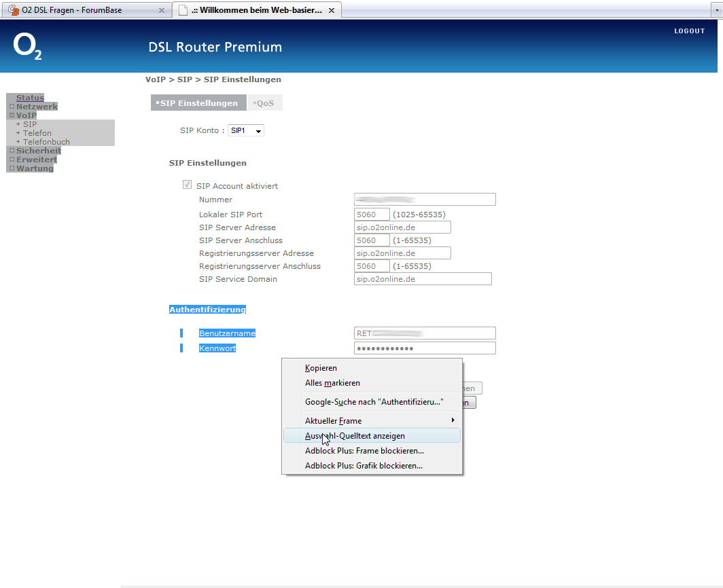Click Nummer input field
Viewport: 723px width, 588px height.
point(425,200)
